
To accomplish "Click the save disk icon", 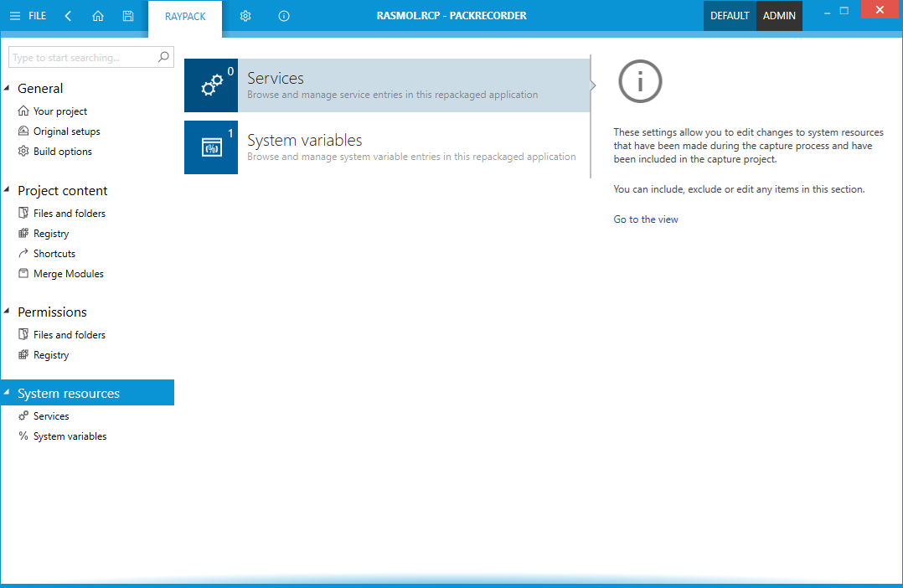I will pos(128,16).
